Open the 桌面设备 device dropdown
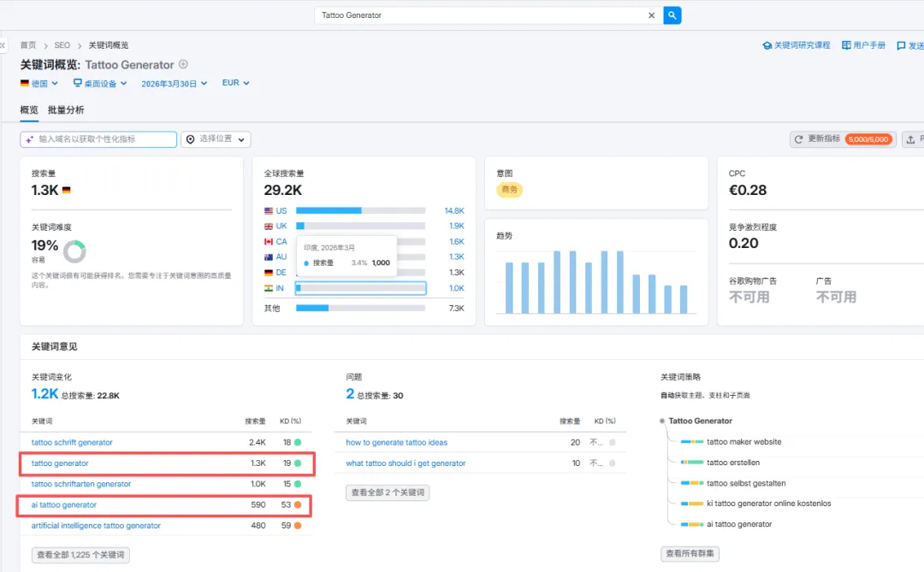The width and height of the screenshot is (924, 572). point(100,84)
